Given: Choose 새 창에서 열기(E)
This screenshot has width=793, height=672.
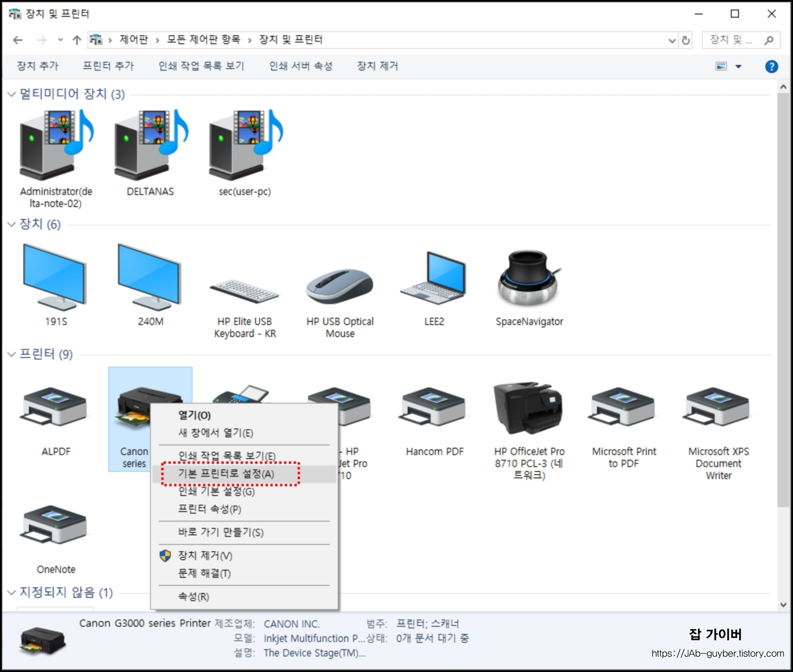Looking at the screenshot, I should [245, 433].
